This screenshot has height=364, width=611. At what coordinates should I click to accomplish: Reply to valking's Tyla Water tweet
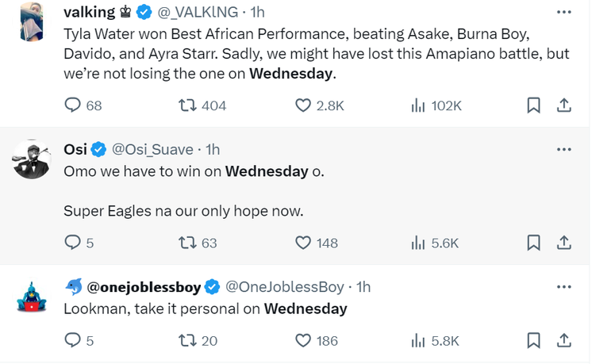[73, 105]
